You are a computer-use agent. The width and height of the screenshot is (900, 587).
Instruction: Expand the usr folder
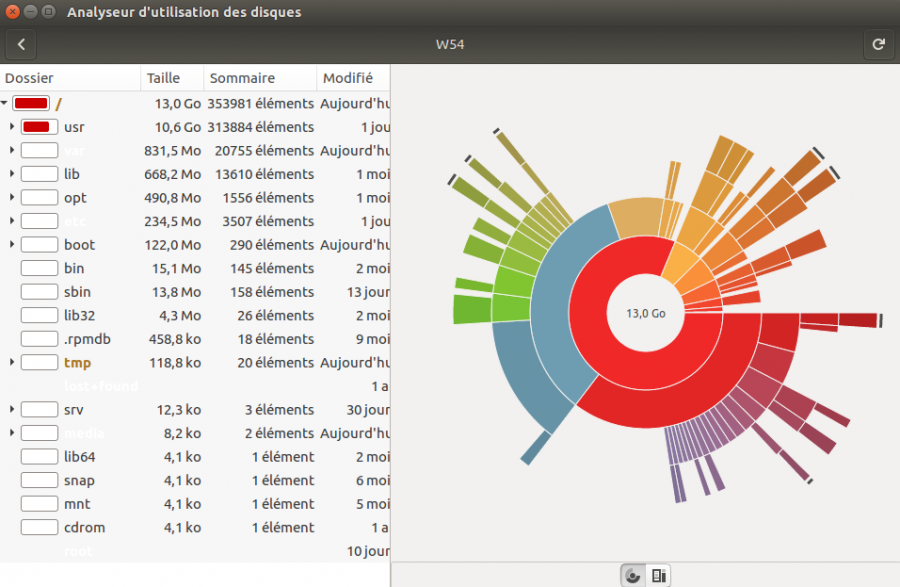(12, 127)
